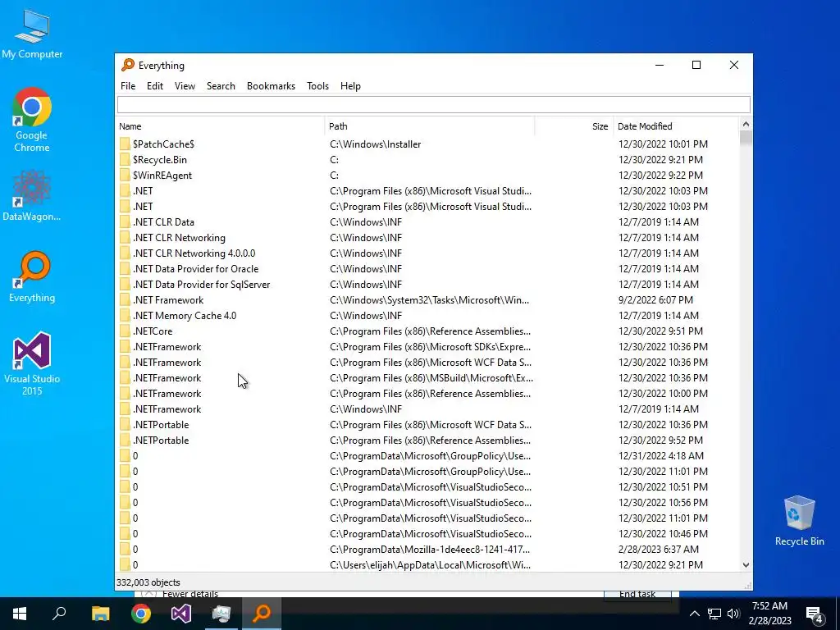The width and height of the screenshot is (840, 630).
Task: Open the Search menu
Action: [221, 85]
